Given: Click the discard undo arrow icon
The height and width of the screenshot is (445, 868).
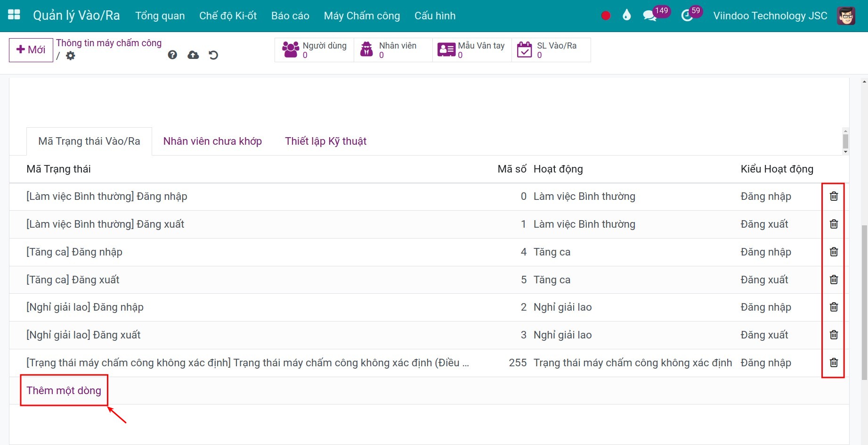Looking at the screenshot, I should tap(213, 55).
